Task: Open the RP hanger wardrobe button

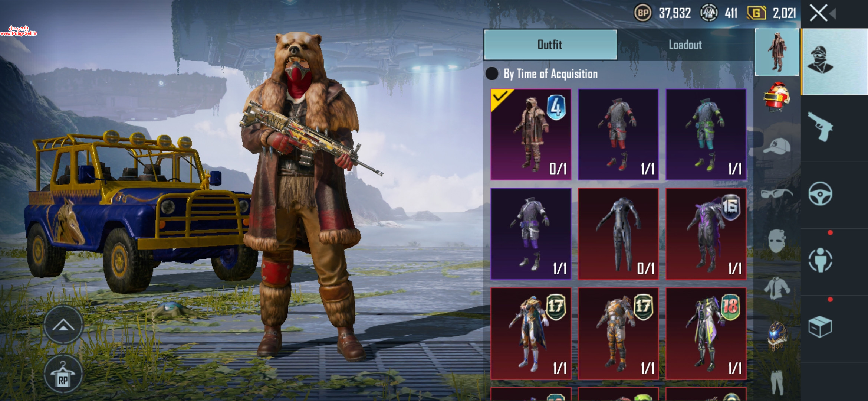Action: [x=63, y=374]
